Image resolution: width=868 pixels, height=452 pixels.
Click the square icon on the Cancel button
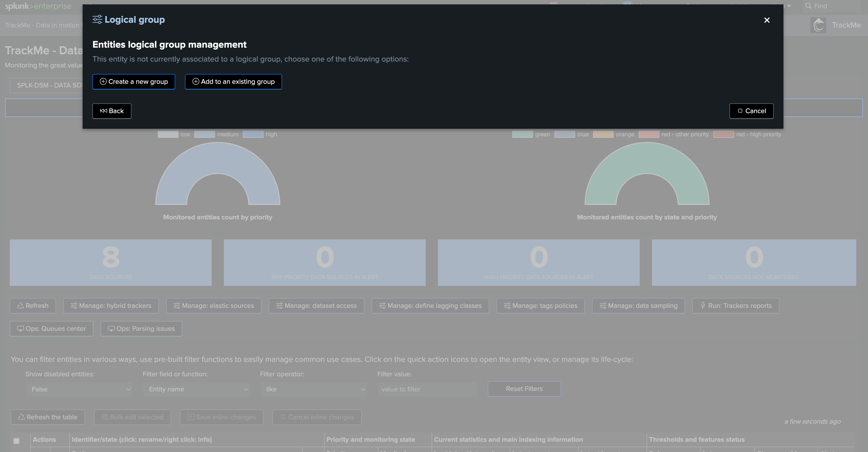(x=740, y=111)
